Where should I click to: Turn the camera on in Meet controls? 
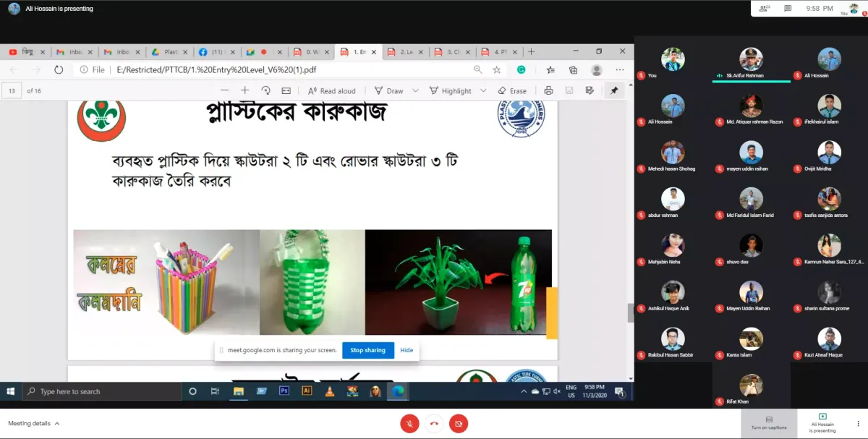pos(458,424)
